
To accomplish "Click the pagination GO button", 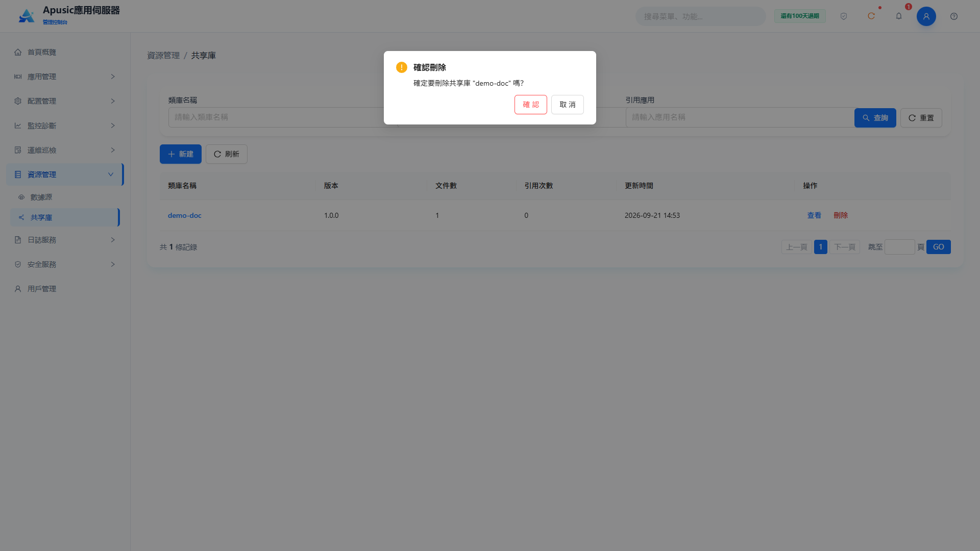I will [939, 247].
